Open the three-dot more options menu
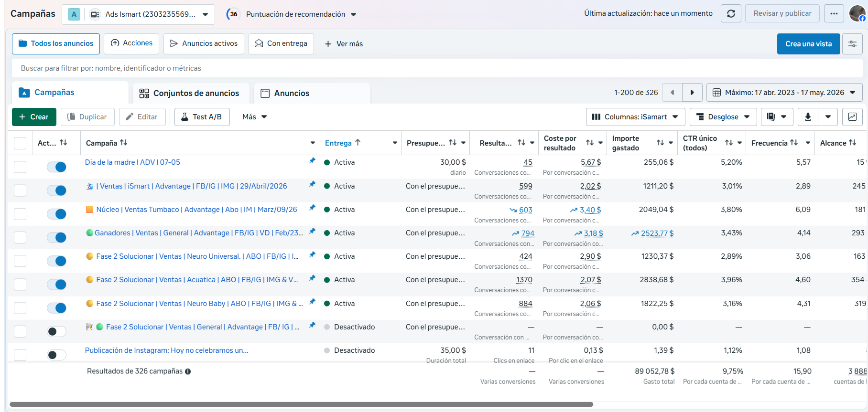 click(834, 13)
